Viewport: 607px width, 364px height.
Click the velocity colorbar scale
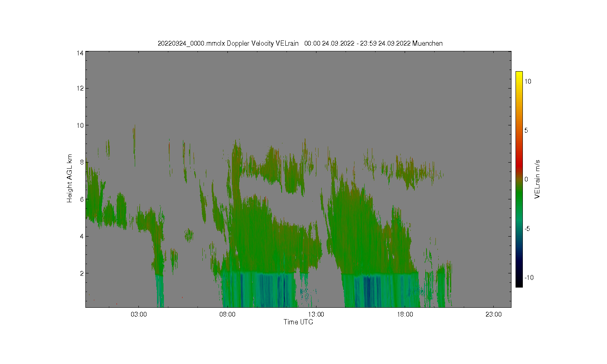tap(519, 179)
